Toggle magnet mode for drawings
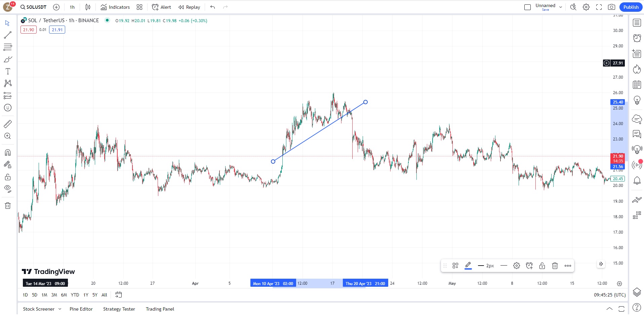The width and height of the screenshot is (644, 316). pyautogui.click(x=7, y=153)
